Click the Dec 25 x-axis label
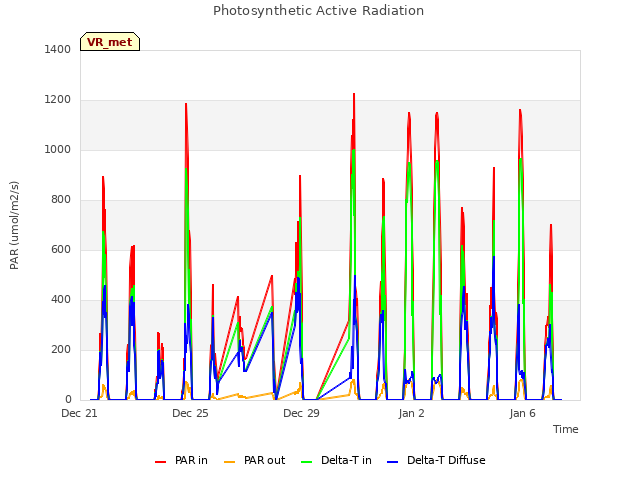Image resolution: width=640 pixels, height=480 pixels. (190, 413)
